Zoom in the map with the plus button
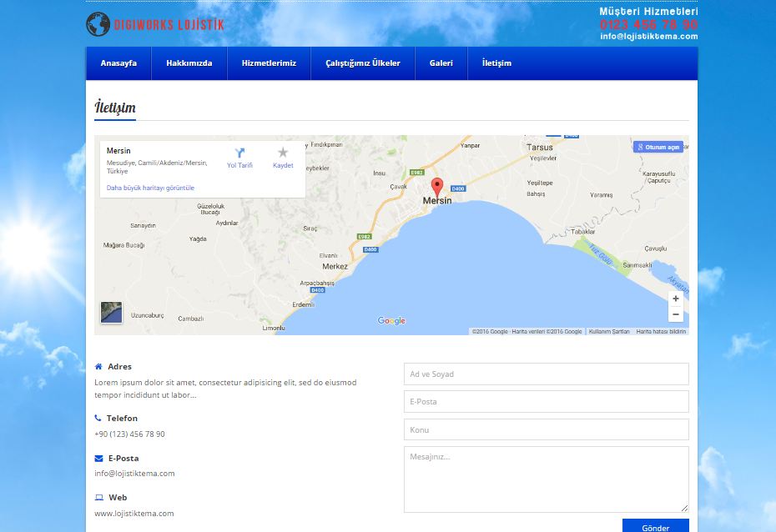Image resolution: width=776 pixels, height=532 pixels. tap(676, 299)
